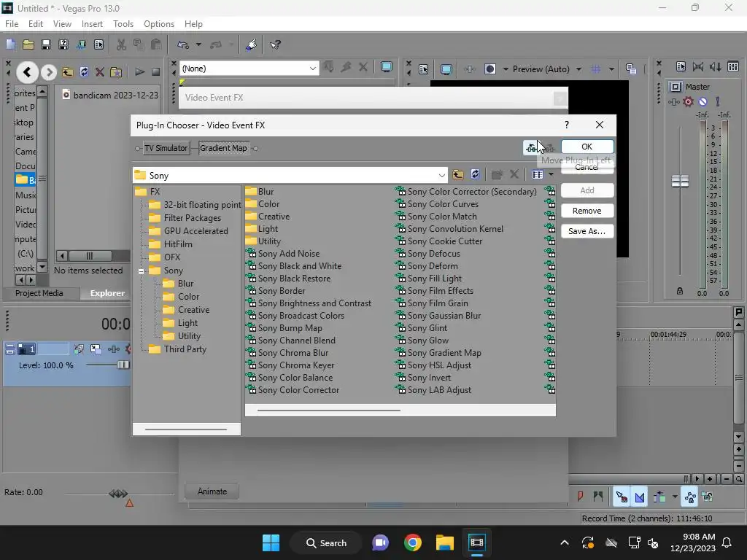Screen dimensions: 747x560
Task: Click the Explorer refresh icon
Action: (84, 72)
